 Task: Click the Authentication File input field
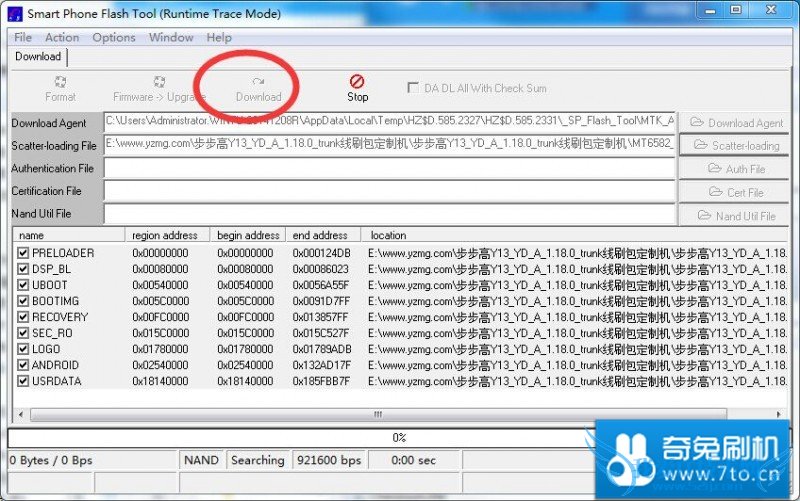pyautogui.click(x=390, y=168)
